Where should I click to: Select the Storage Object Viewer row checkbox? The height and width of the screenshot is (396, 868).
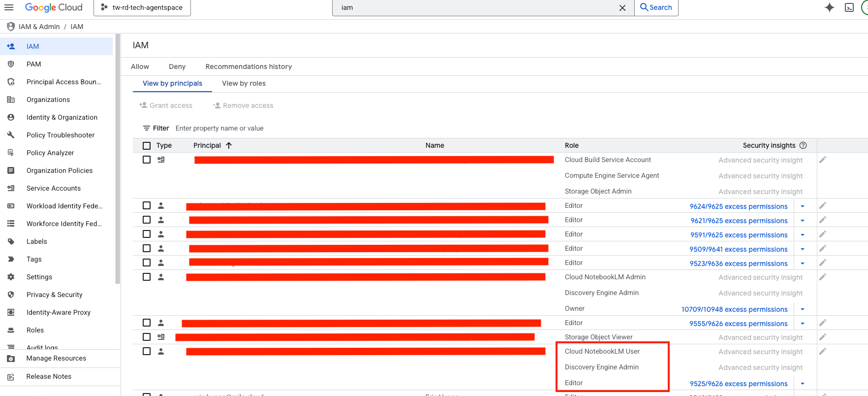[x=147, y=337]
